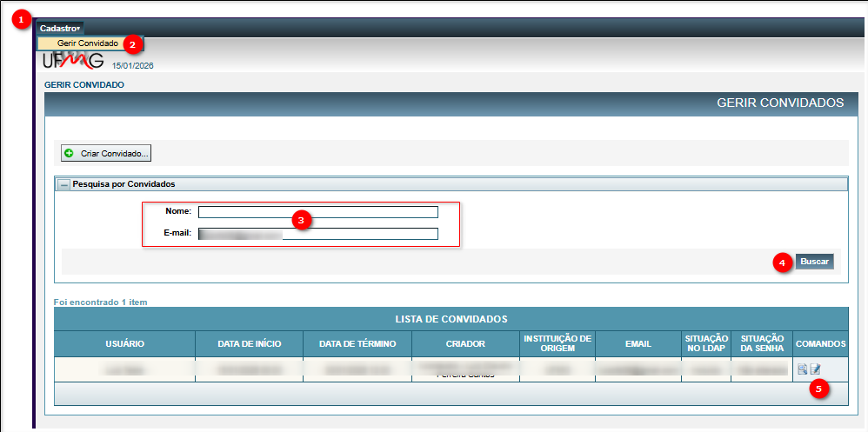Viewport: 868px width, 432px height.
Task: Click the DATA DE TÉRMINO column header
Action: point(357,344)
